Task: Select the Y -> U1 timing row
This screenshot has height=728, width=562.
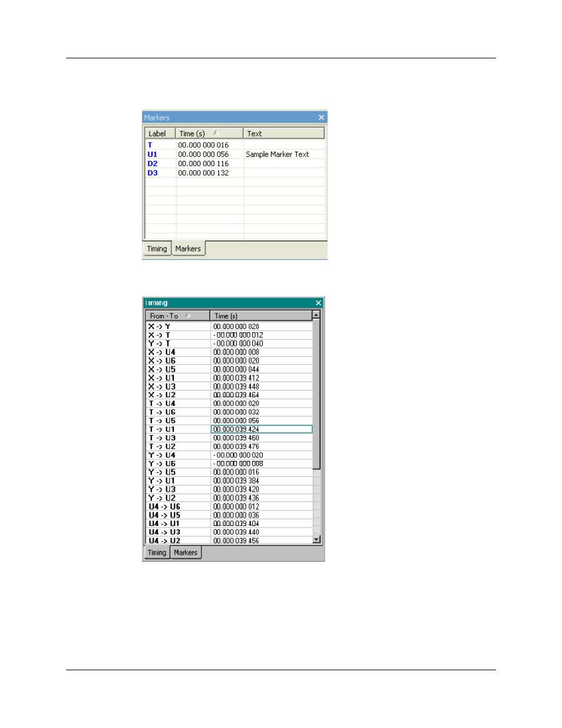Action: 229,481
